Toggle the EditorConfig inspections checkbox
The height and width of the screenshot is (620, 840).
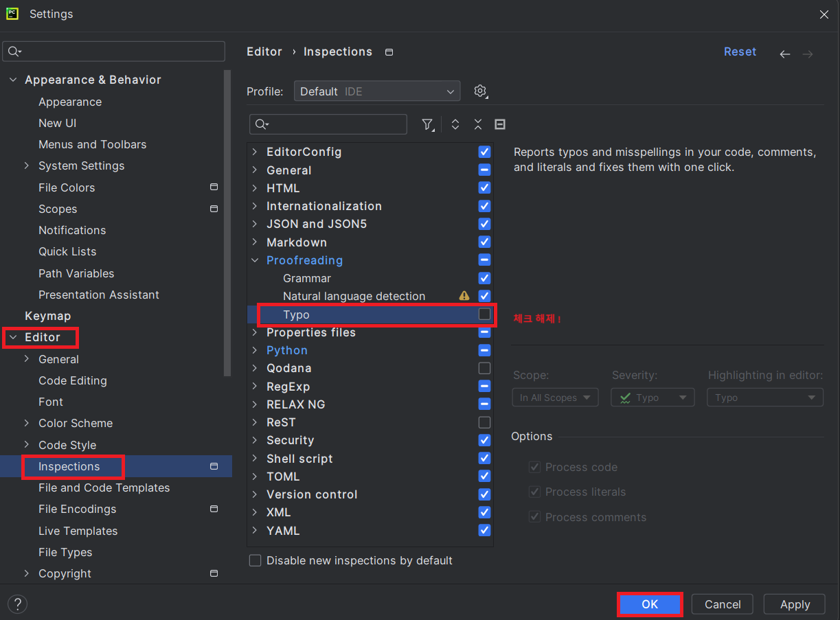[x=484, y=152]
